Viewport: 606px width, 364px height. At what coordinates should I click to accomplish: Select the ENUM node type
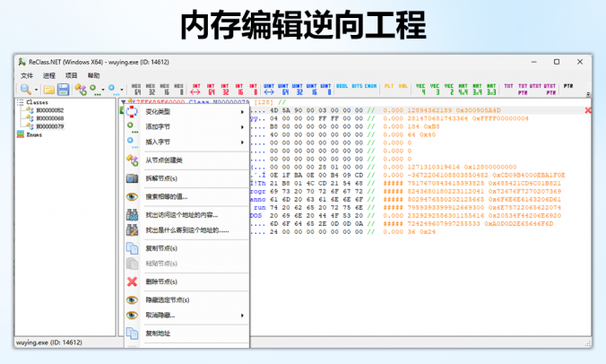pos(370,86)
